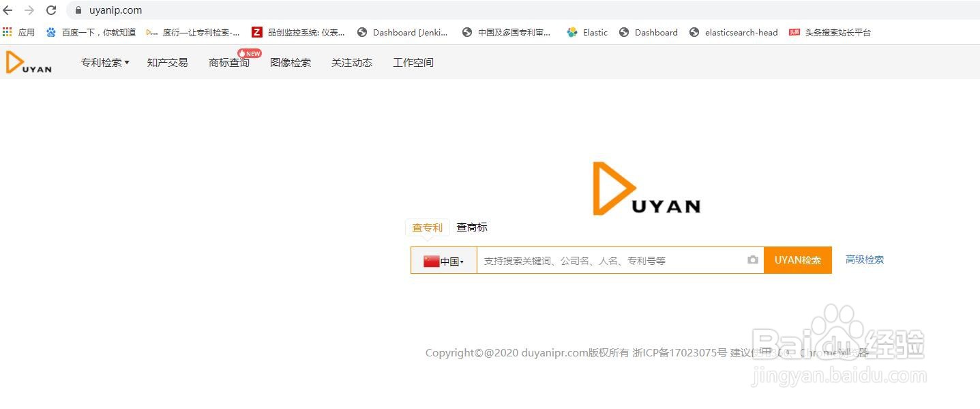The width and height of the screenshot is (980, 409).
Task: Click the large DUYAN center logo
Action: [647, 188]
